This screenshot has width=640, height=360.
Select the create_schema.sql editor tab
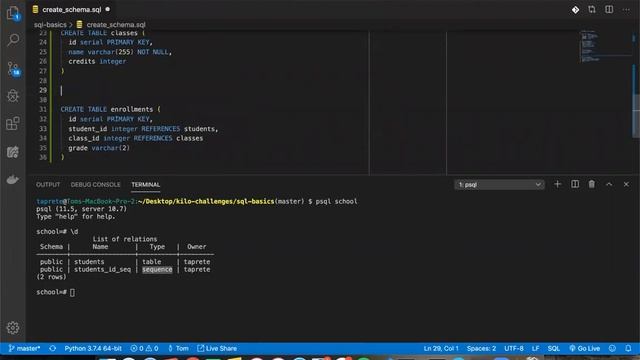[x=72, y=9]
